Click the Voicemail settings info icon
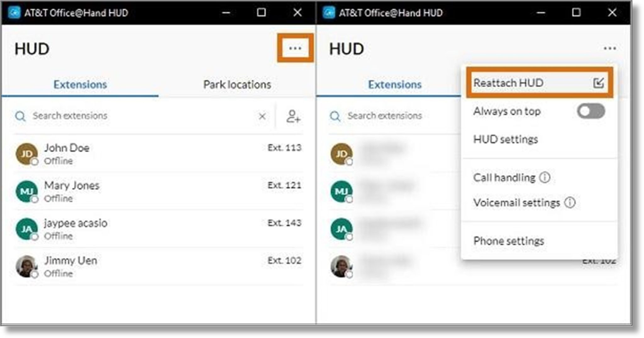This screenshot has height=338, width=644. point(570,203)
